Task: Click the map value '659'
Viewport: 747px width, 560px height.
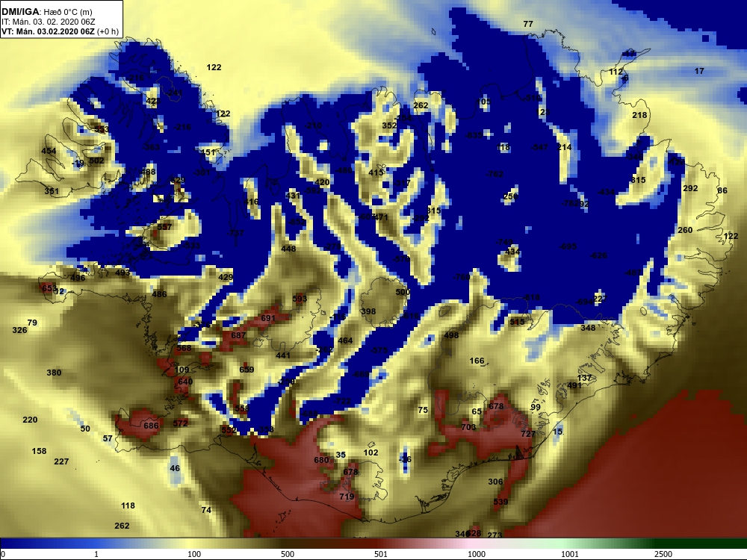Action: click(247, 370)
